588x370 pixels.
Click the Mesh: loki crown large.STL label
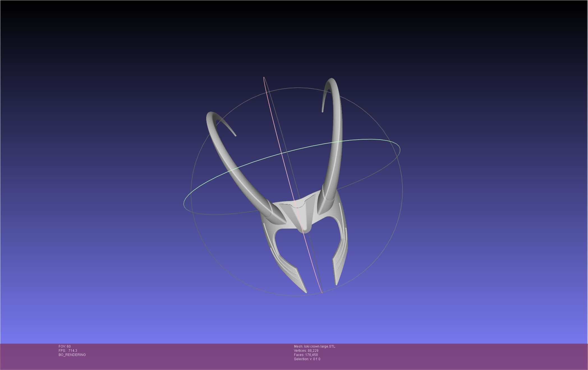tap(314, 346)
